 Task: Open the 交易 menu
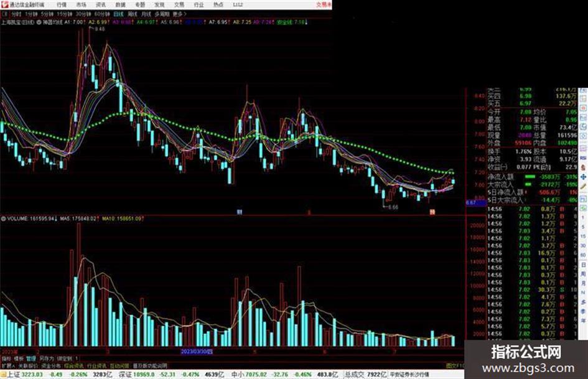coord(179,5)
